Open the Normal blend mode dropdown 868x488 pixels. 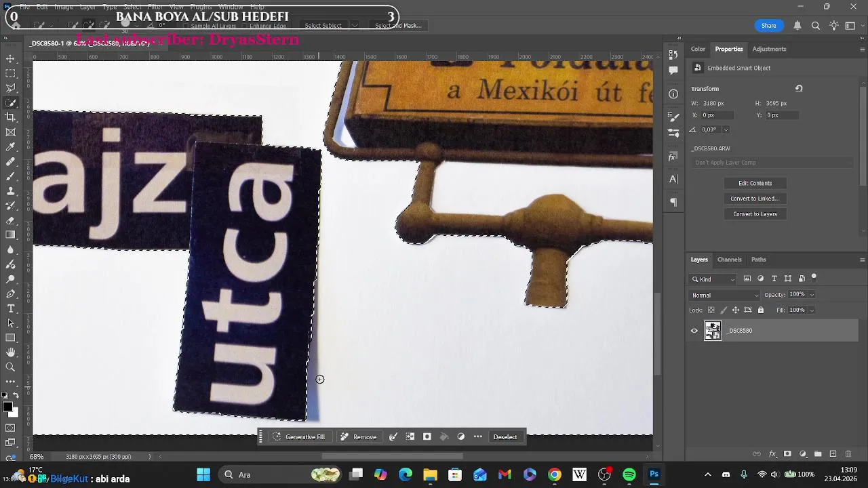[x=725, y=296]
